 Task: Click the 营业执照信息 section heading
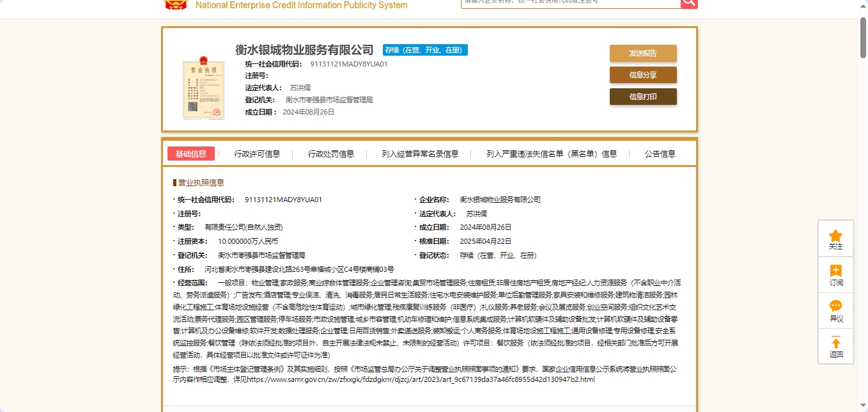(x=201, y=183)
